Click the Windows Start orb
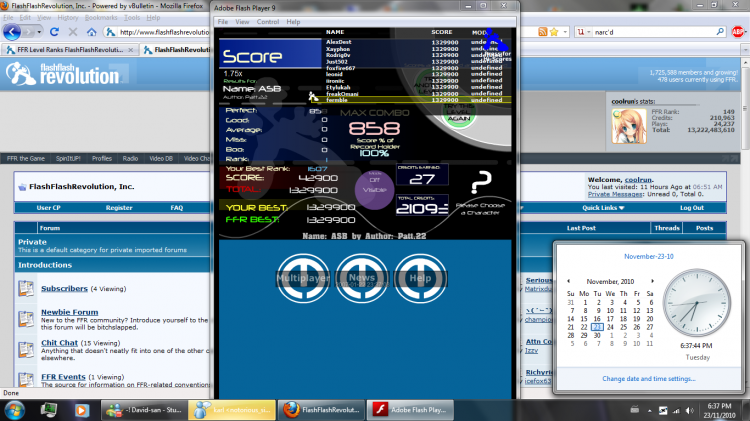The height and width of the screenshot is (421, 750). pyautogui.click(x=14, y=410)
